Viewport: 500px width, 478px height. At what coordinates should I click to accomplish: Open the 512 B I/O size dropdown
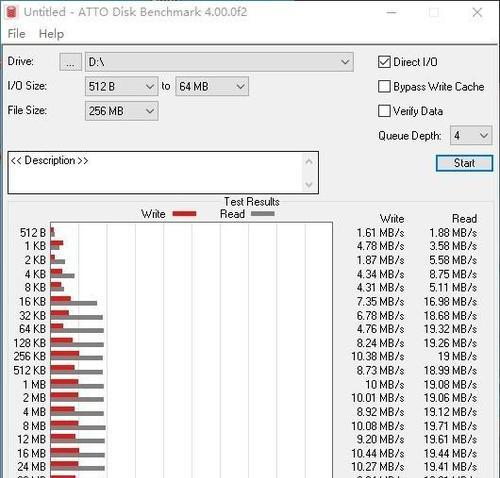tap(121, 87)
